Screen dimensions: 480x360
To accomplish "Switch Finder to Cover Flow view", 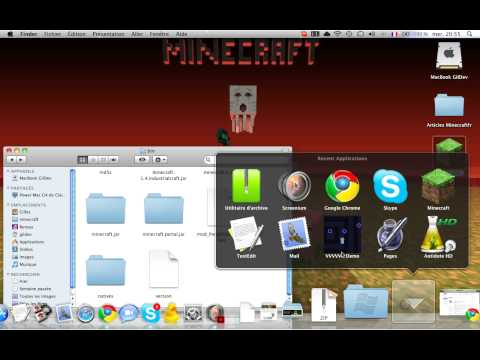I will (113, 160).
